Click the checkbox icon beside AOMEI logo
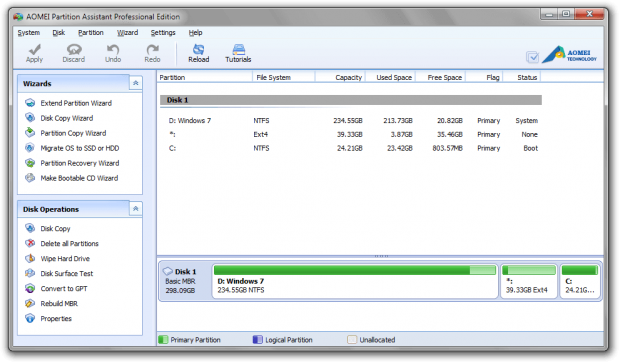The width and height of the screenshot is (620, 363). (532, 57)
